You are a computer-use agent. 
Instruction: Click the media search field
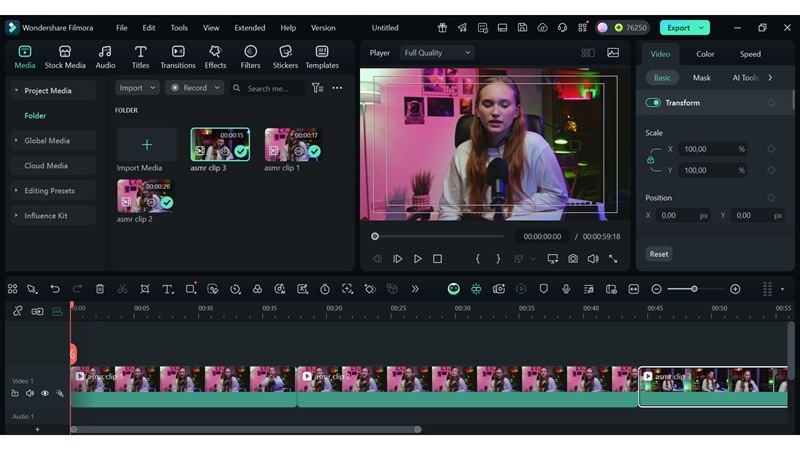click(267, 88)
